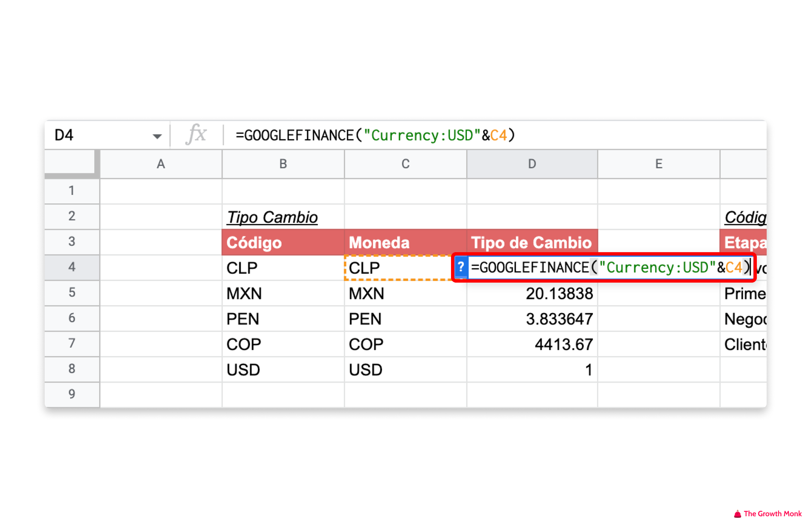This screenshot has width=812, height=528.
Task: Select row 3 header
Action: point(72,242)
